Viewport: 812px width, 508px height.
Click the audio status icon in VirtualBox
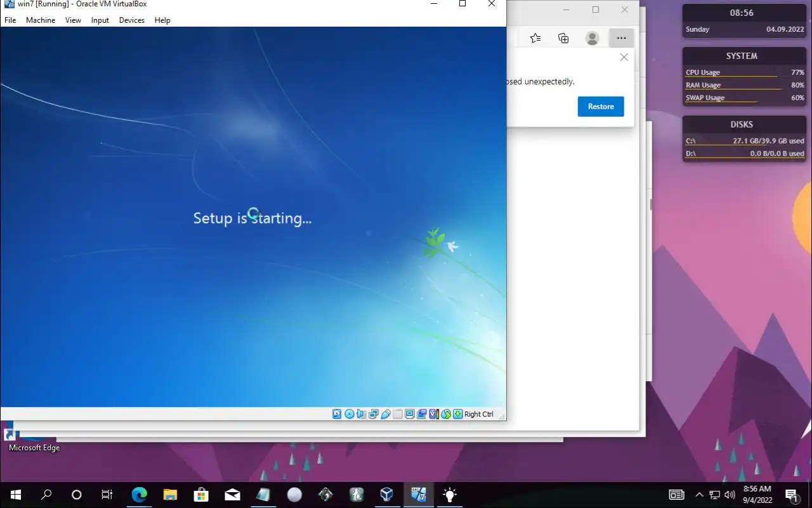[361, 414]
